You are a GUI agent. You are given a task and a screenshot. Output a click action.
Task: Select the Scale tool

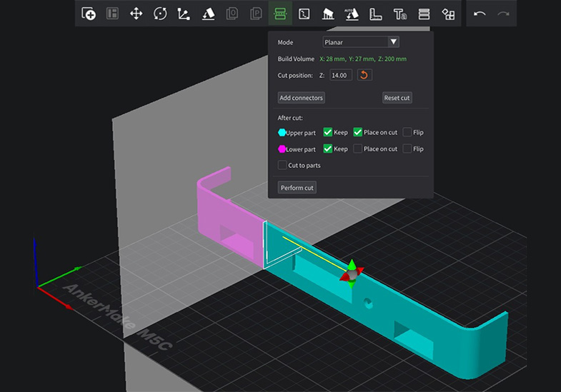coord(184,14)
